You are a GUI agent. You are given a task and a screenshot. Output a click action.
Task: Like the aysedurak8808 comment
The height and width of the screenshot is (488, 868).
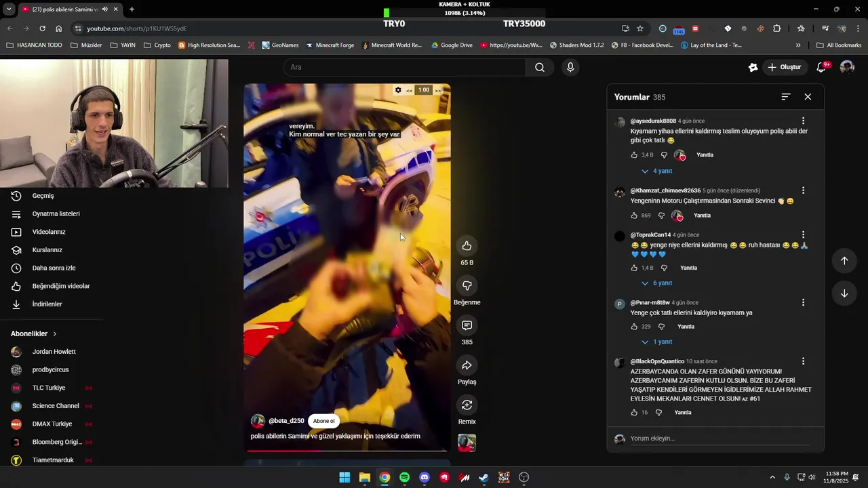pos(634,155)
